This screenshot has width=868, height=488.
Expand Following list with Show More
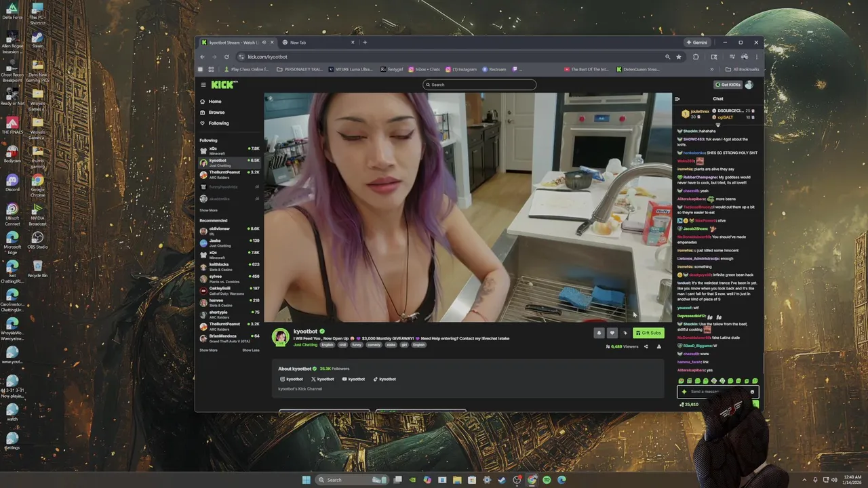click(x=208, y=210)
